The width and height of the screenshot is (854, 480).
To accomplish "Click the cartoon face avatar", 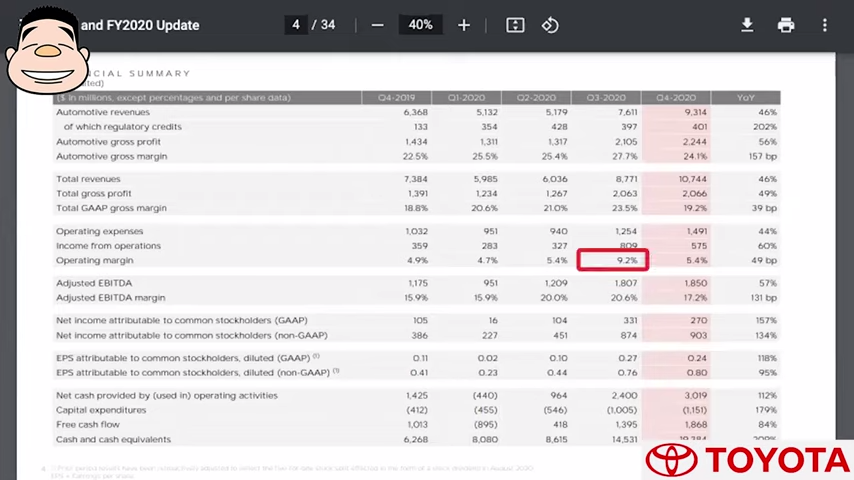I will (x=47, y=48).
